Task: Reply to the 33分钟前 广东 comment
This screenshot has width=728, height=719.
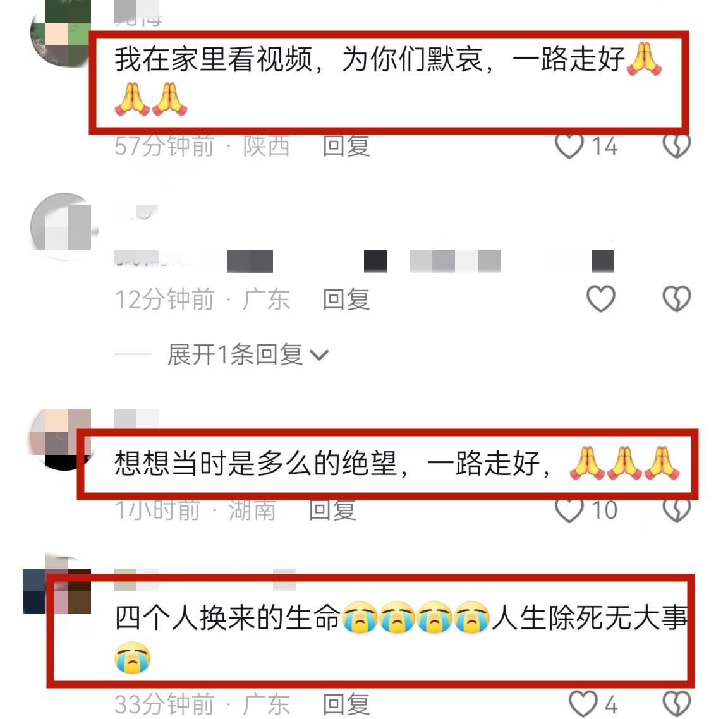Action: tap(346, 704)
